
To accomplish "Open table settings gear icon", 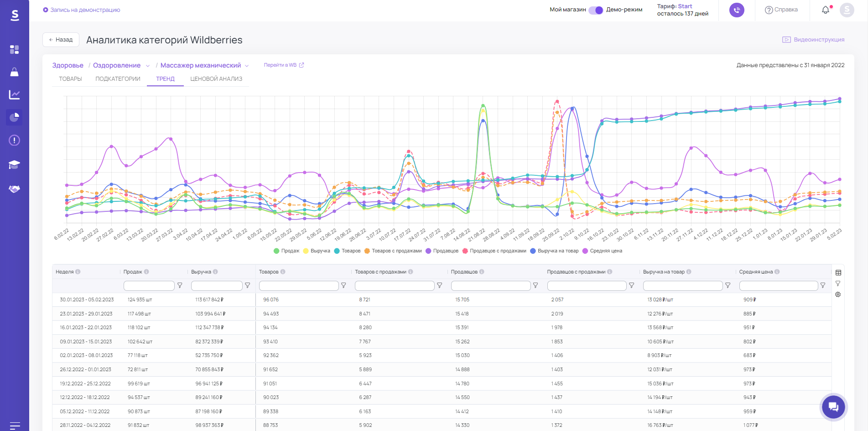I will point(838,294).
